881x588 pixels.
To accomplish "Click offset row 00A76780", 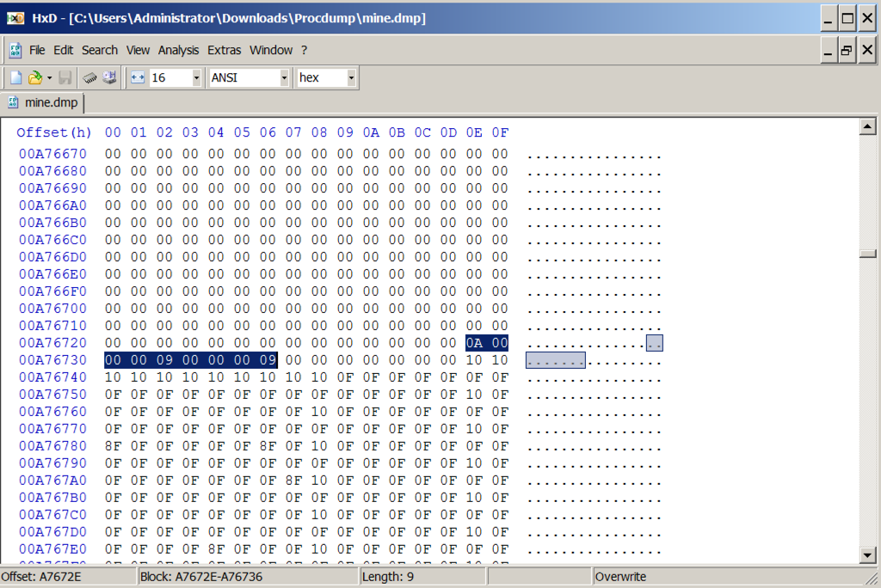I will pyautogui.click(x=52, y=446).
